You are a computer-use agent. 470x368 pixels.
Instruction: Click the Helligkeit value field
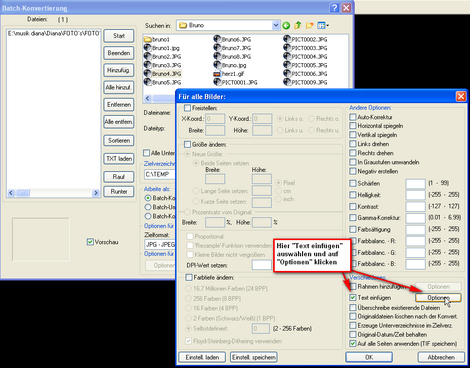(415, 195)
